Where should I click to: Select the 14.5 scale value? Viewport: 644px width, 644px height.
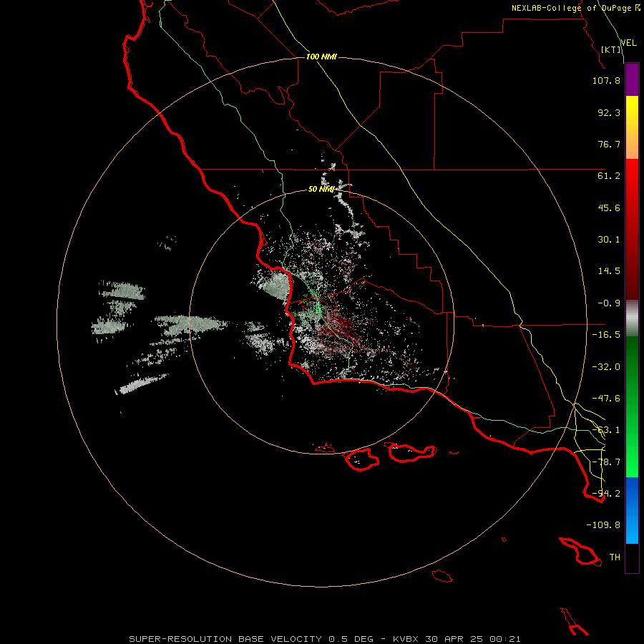609,271
